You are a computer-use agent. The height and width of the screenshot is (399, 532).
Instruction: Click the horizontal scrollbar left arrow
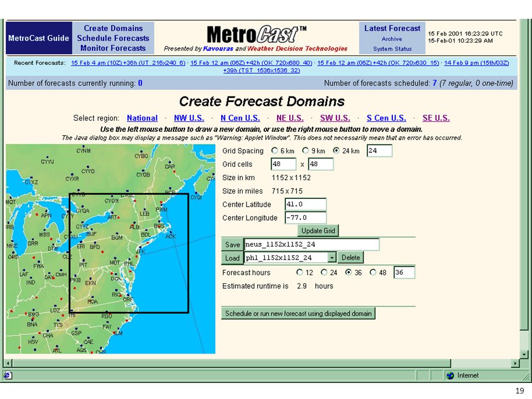tap(8, 363)
